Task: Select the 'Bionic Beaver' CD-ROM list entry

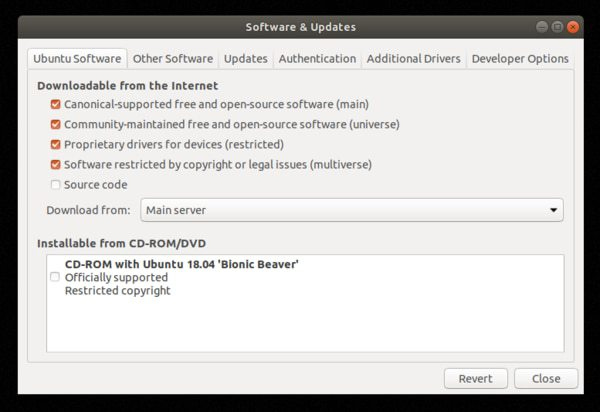Action: pyautogui.click(x=182, y=264)
